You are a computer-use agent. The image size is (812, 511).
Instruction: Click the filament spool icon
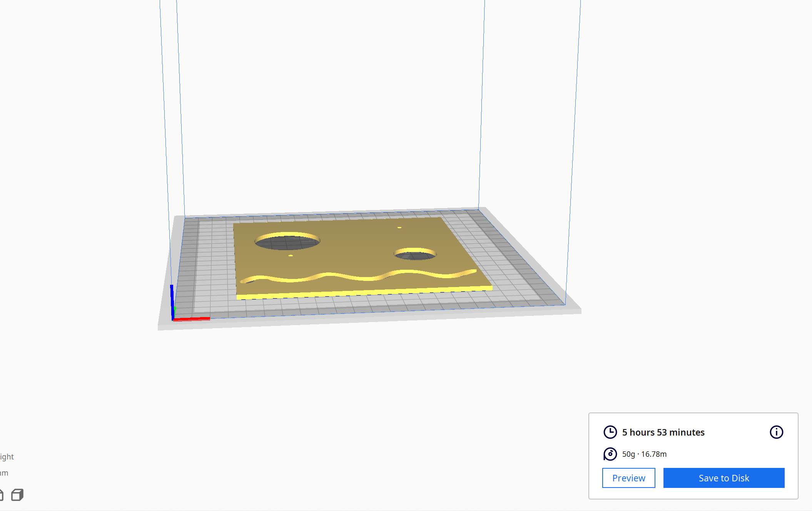pos(610,454)
